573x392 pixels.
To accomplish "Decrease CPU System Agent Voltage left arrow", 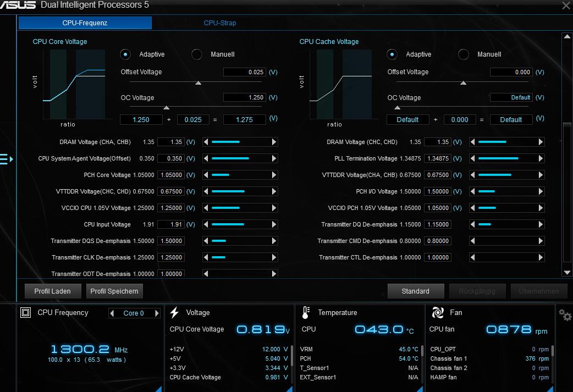I will click(206, 158).
